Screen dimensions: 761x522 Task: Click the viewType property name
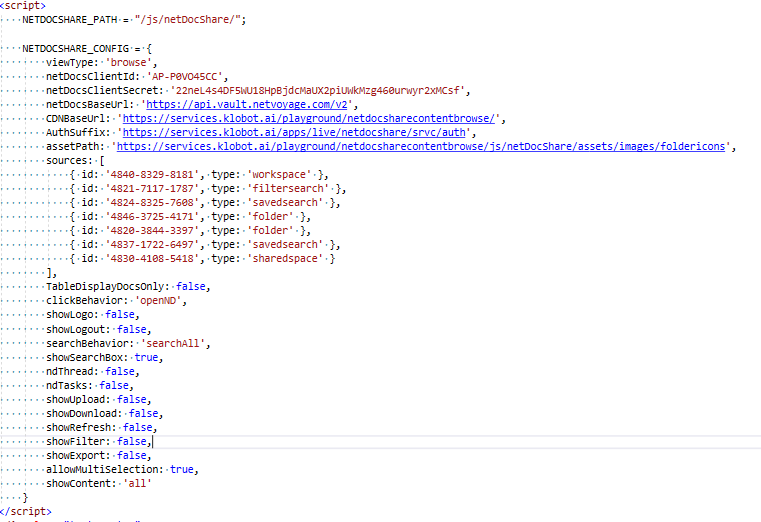[70, 63]
